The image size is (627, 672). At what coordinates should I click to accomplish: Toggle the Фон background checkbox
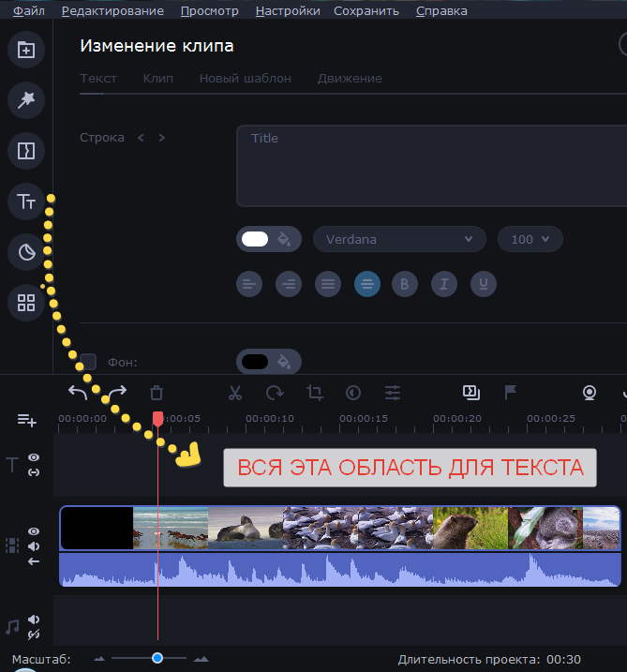(x=88, y=362)
